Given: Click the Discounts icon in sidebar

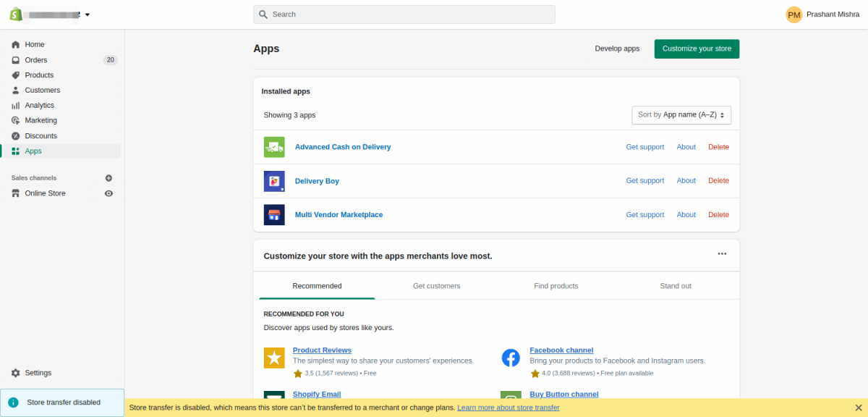Looking at the screenshot, I should point(16,136).
